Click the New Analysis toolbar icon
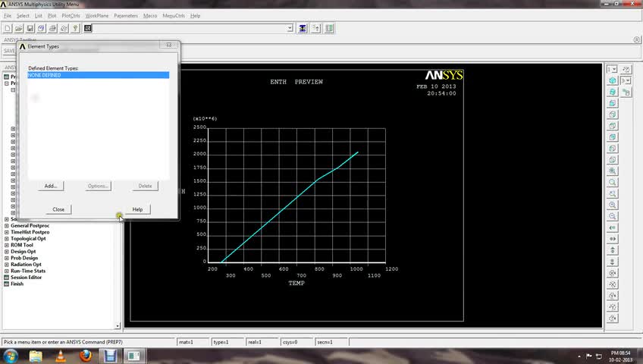This screenshot has width=643, height=364. point(8,28)
